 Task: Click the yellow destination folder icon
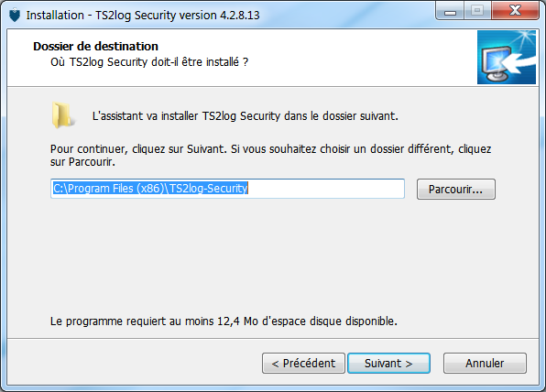(x=62, y=115)
